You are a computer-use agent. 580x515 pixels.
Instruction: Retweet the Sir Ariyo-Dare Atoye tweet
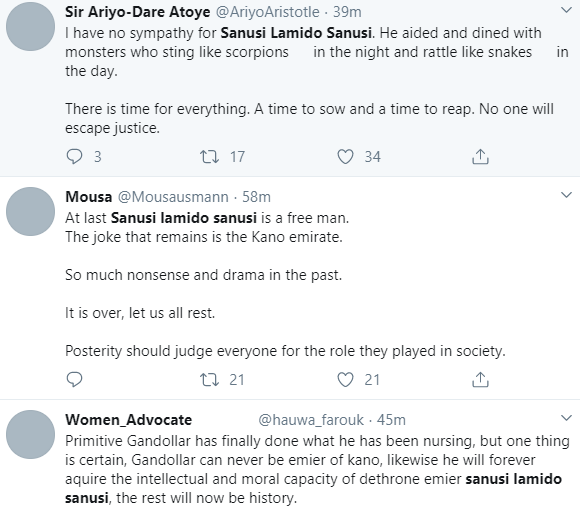[209, 156]
